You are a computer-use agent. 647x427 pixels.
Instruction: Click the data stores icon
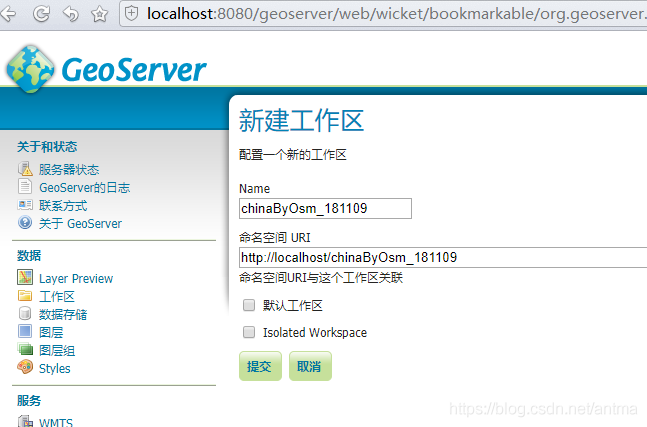pyautogui.click(x=25, y=314)
